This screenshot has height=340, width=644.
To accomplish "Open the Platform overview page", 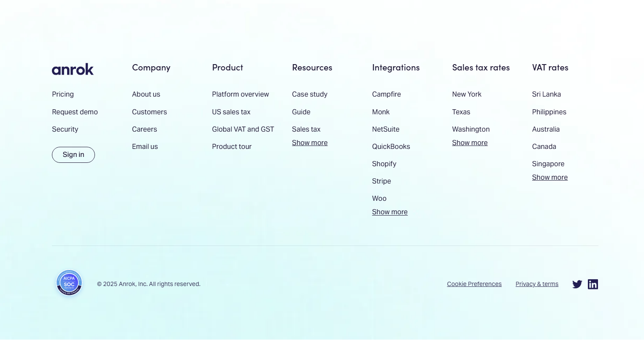I will 241,94.
